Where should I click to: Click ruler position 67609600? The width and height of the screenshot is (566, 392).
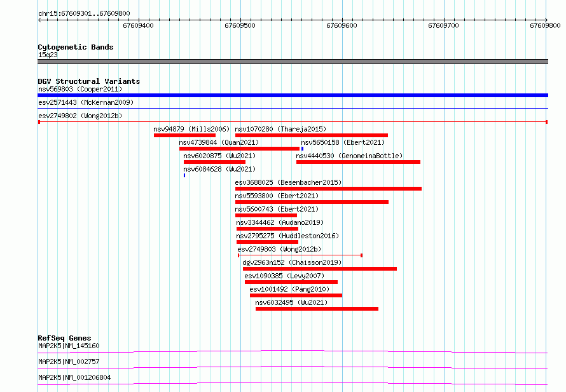[x=342, y=25]
